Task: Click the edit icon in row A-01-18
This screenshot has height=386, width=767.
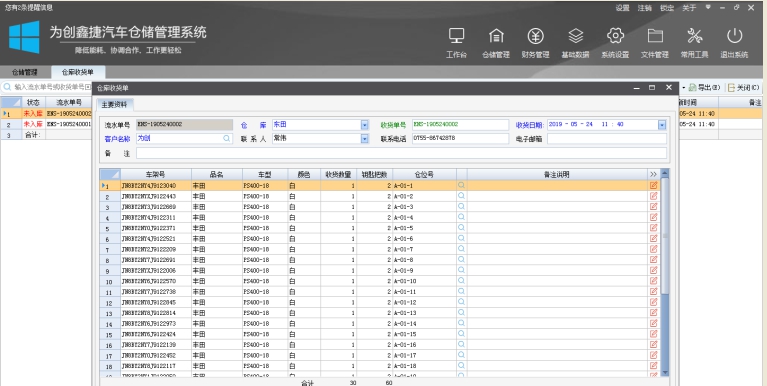Action: [654, 365]
